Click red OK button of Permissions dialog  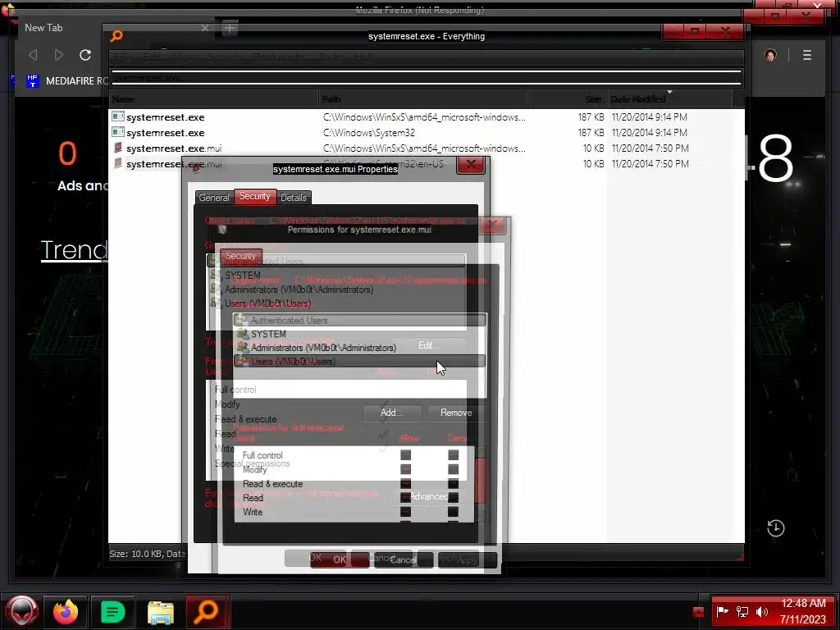340,559
